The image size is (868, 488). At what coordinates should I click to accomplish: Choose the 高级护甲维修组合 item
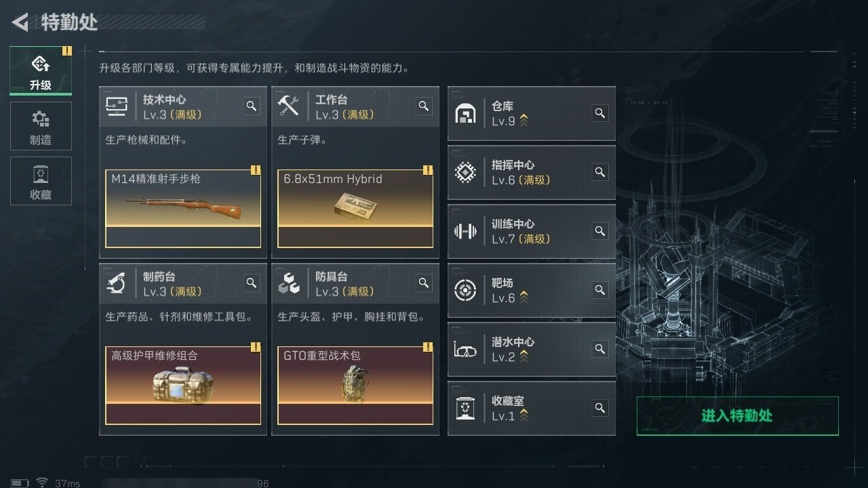[x=183, y=385]
